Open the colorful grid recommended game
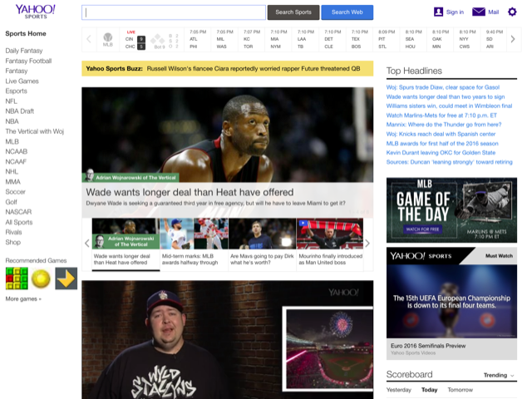The image size is (532, 399). (x=17, y=278)
